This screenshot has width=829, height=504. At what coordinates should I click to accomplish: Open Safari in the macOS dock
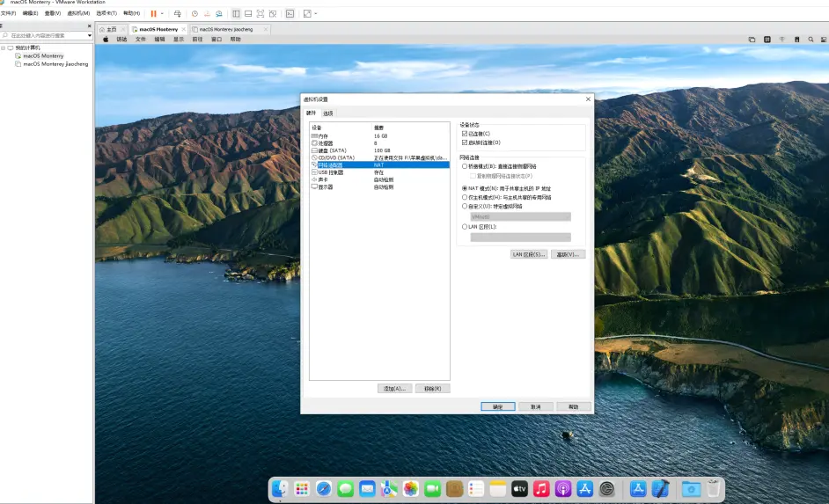[324, 488]
